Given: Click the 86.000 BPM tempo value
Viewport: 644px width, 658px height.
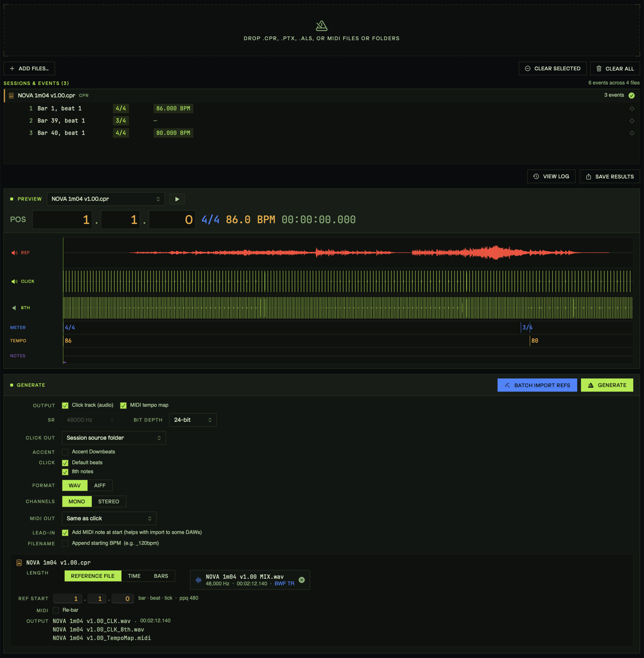Looking at the screenshot, I should pos(173,109).
